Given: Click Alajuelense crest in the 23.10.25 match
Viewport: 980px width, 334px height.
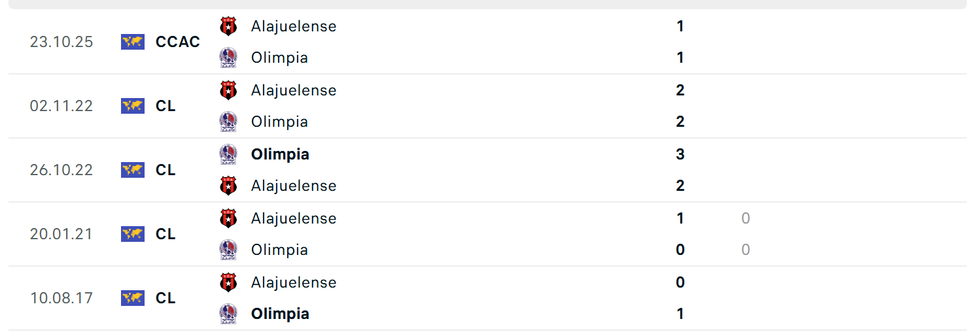Looking at the screenshot, I should click(x=228, y=26).
